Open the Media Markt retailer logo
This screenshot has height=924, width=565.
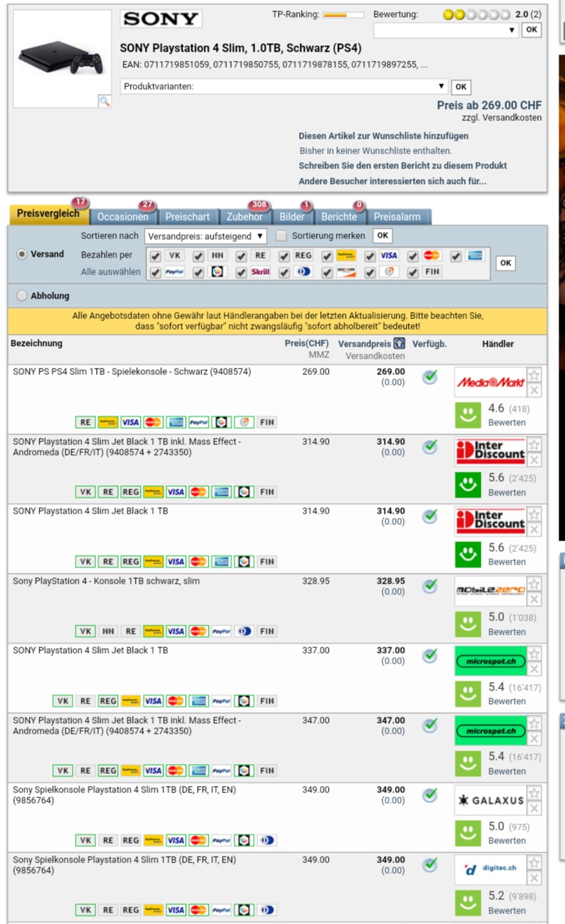[x=490, y=383]
